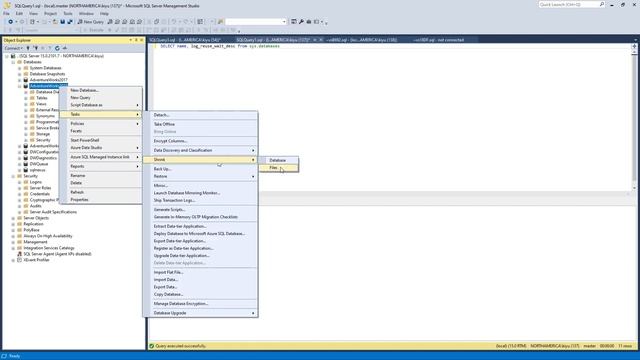This screenshot has height=360, width=640.
Task: Click the DWQueue database icon
Action: 26,164
